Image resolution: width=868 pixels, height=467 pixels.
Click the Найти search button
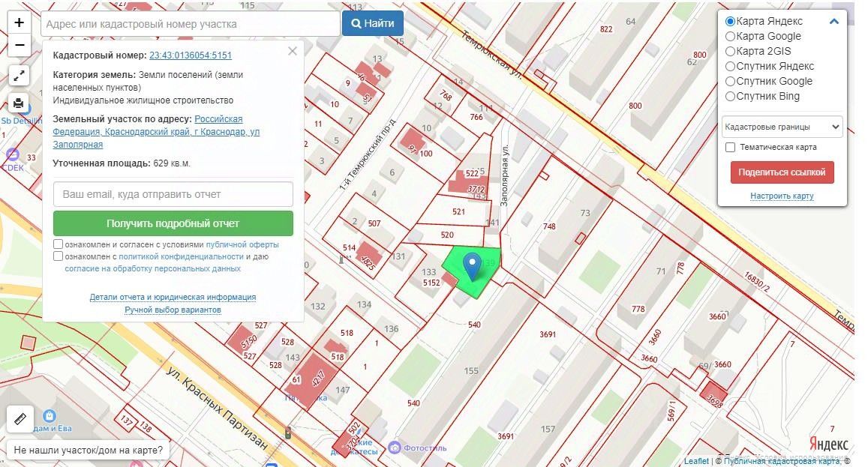[x=373, y=24]
